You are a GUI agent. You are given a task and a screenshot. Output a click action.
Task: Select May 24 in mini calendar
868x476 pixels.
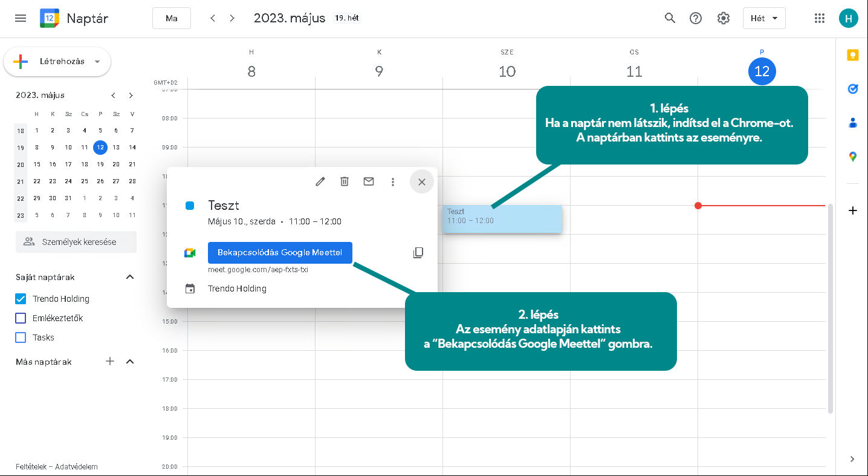(x=68, y=181)
